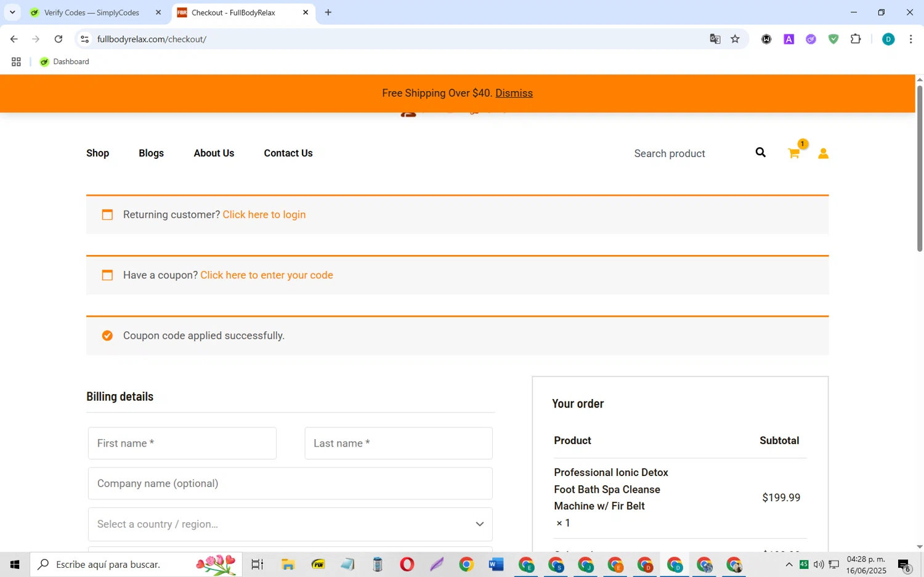
Task: Focus the Last name field
Action: 399,443
